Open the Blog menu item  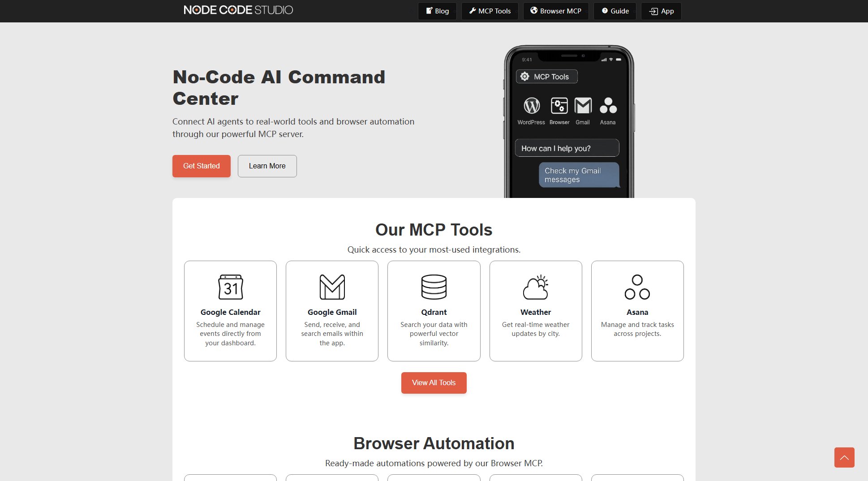(437, 11)
